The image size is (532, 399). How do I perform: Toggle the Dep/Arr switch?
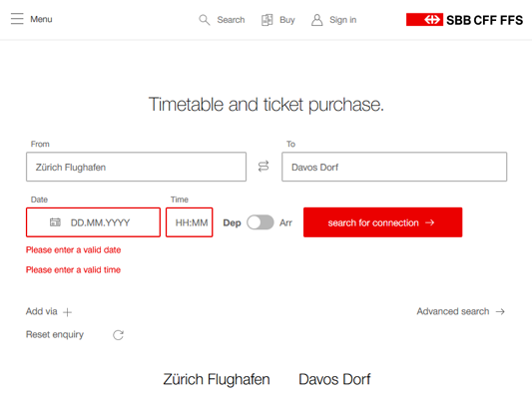[x=261, y=222]
